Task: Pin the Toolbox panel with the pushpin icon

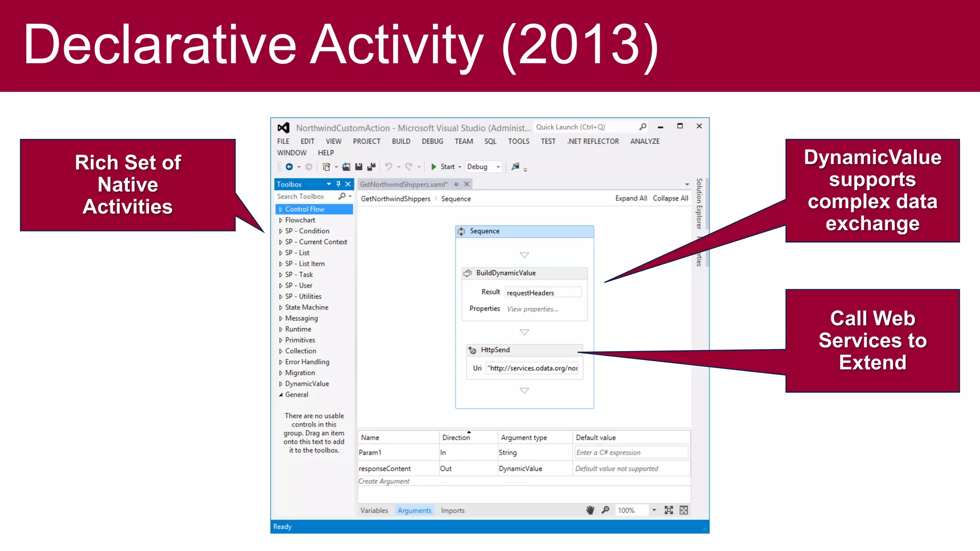Action: tap(338, 184)
